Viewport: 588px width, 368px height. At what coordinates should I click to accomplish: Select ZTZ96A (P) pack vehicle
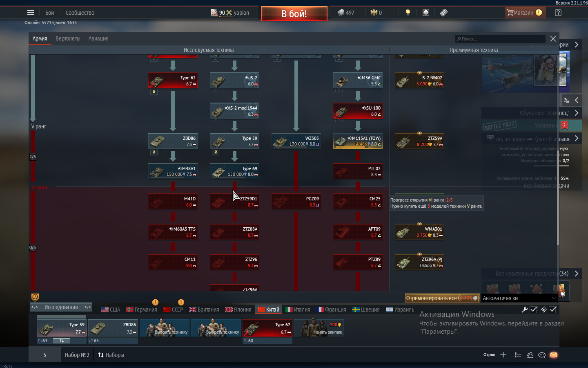click(x=419, y=262)
